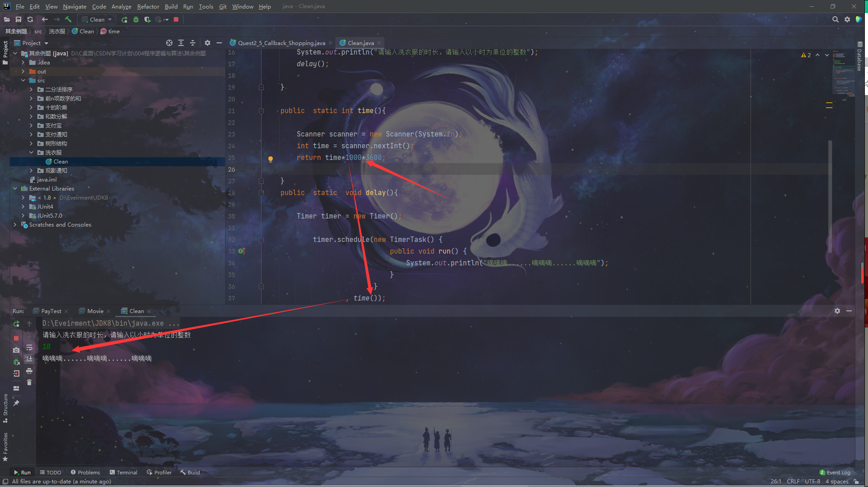Expand the 二分法排序 package
The height and width of the screenshot is (487, 868).
(32, 89)
